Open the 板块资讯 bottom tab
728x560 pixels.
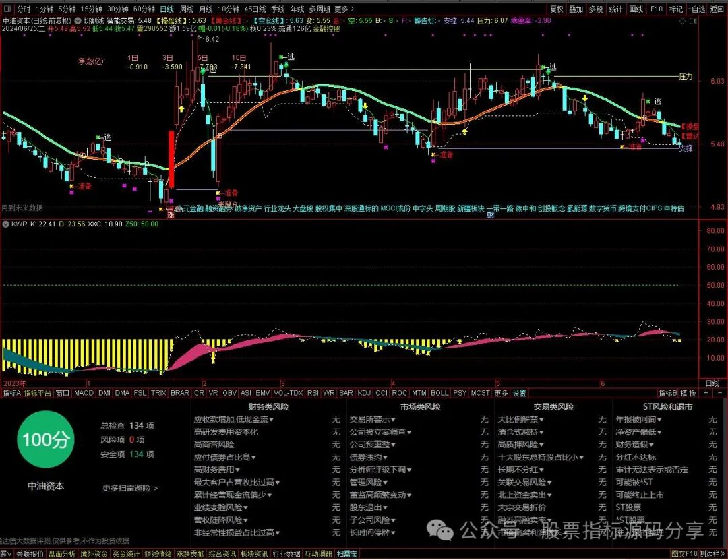(x=254, y=554)
